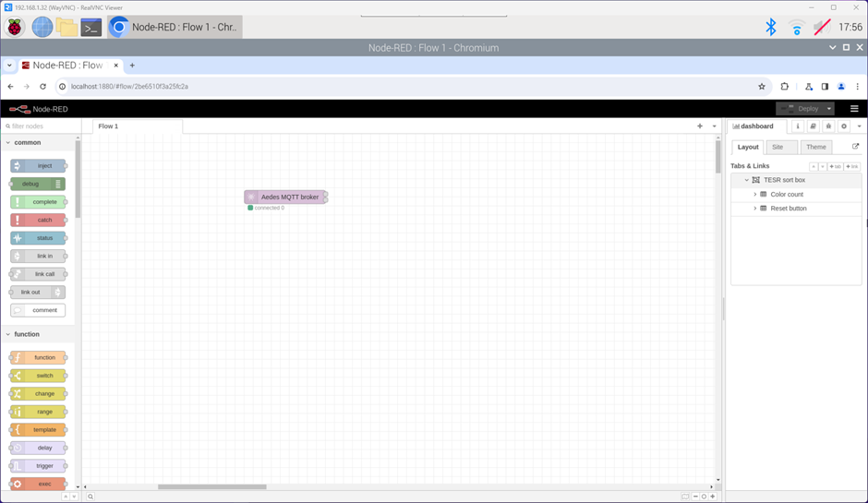The height and width of the screenshot is (503, 868).
Task: Collapse the TESR sort box tab
Action: click(747, 180)
